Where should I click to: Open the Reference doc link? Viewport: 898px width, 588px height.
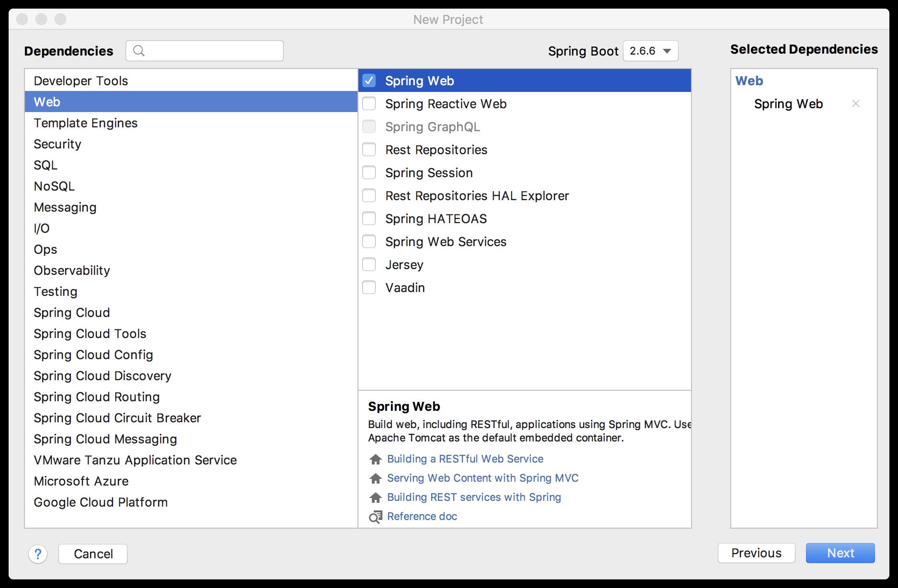[x=422, y=516]
